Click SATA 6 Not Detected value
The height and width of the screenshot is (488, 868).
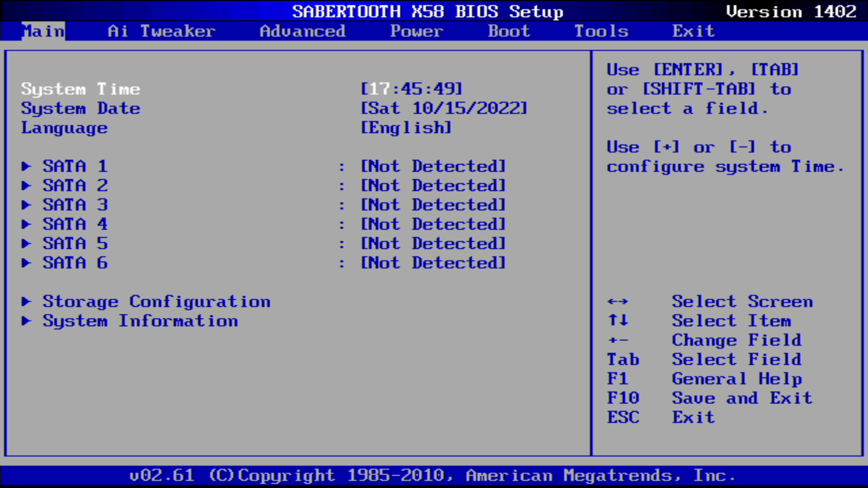click(433, 262)
